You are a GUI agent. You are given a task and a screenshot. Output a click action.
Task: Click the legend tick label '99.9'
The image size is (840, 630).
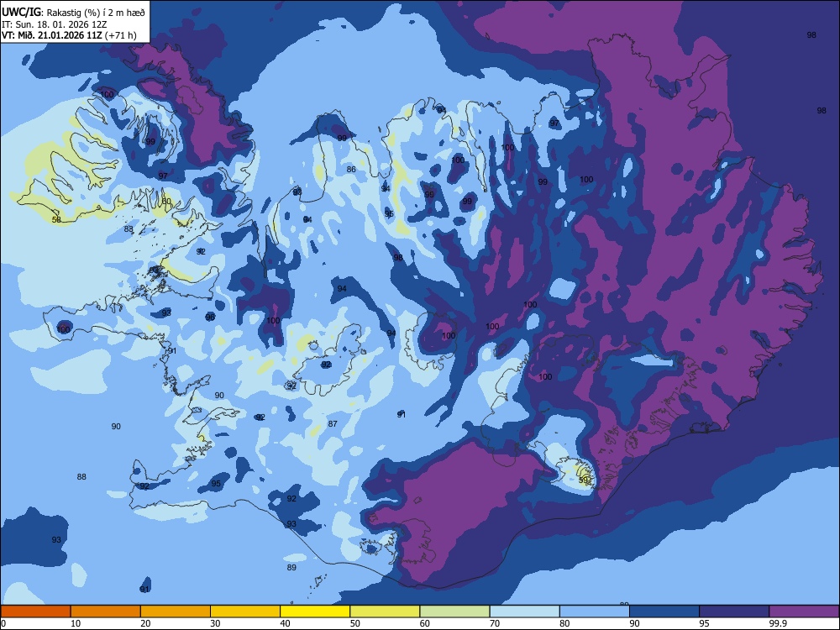[x=777, y=623]
